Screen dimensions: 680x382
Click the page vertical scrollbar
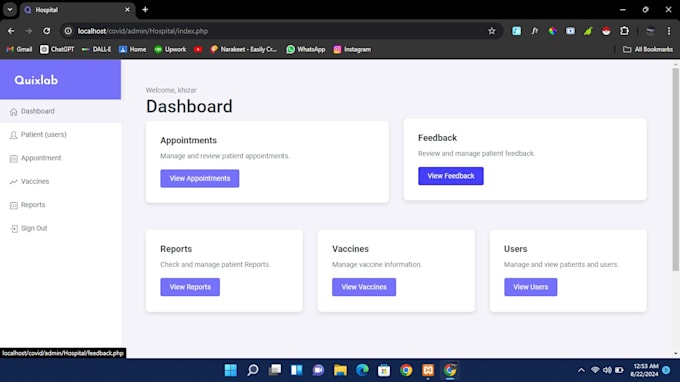coord(675,169)
